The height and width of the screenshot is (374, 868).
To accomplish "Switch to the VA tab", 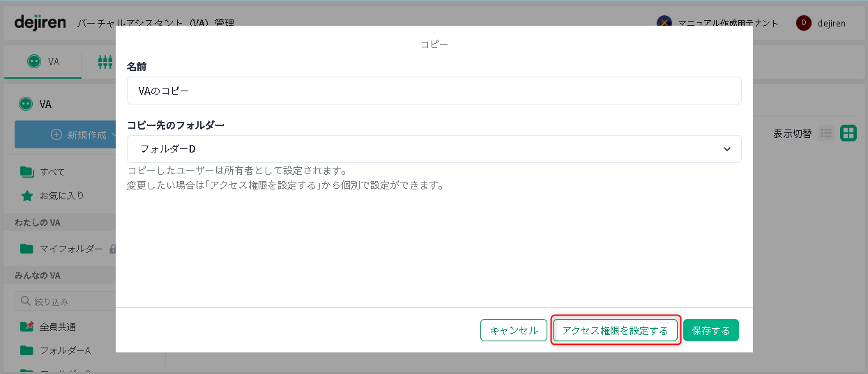I will pos(43,61).
